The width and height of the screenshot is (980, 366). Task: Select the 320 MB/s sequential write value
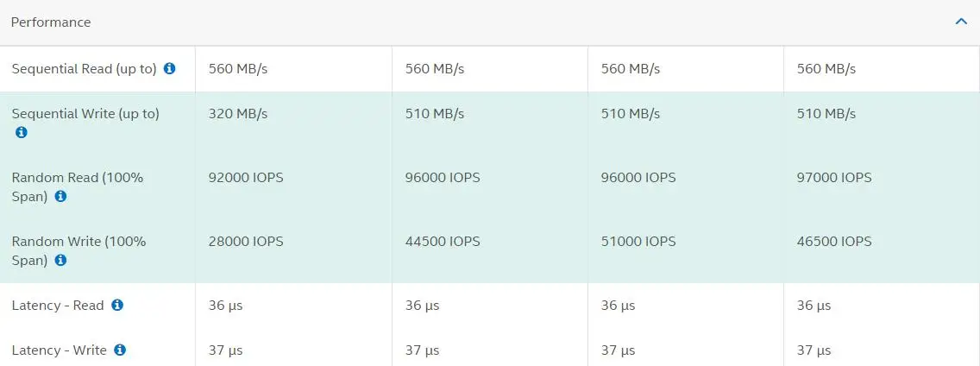click(x=238, y=114)
